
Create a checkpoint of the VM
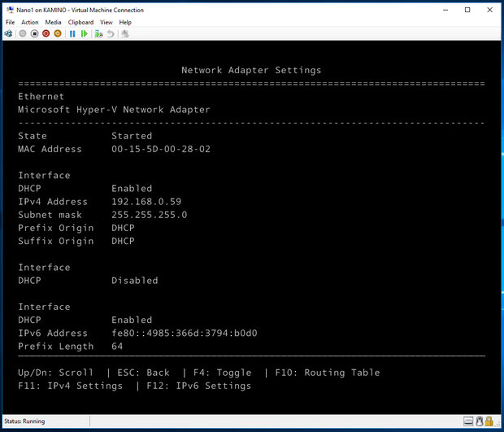(98, 34)
